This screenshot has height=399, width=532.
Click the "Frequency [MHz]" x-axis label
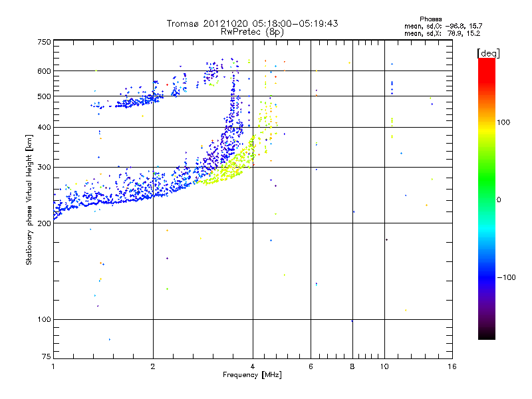(x=252, y=375)
